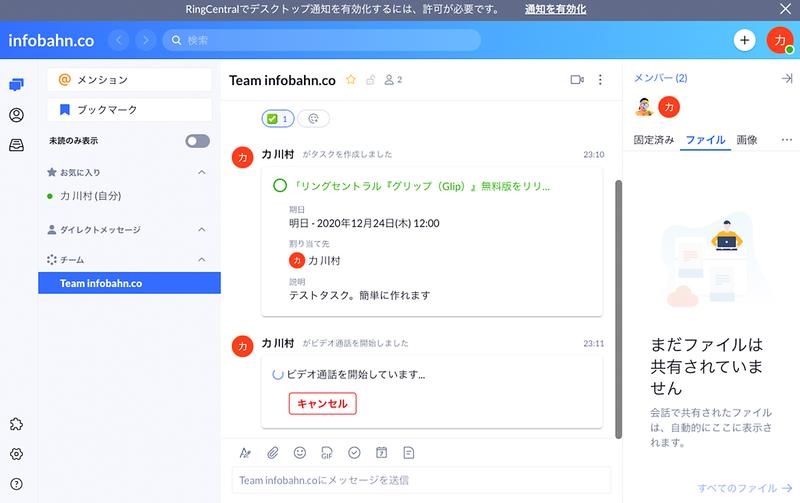Open メンバー (2) heading link
The image size is (800, 503).
(x=660, y=78)
